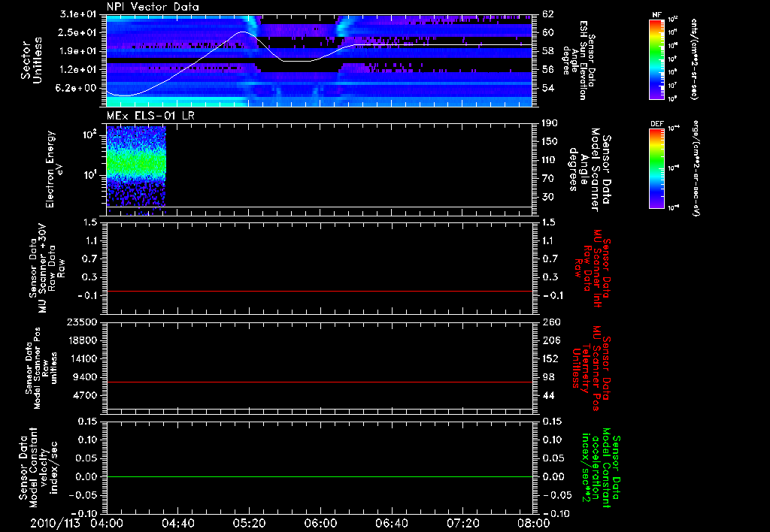770x532 pixels.
Task: Click the 06:40 time axis label
Action: point(391,523)
